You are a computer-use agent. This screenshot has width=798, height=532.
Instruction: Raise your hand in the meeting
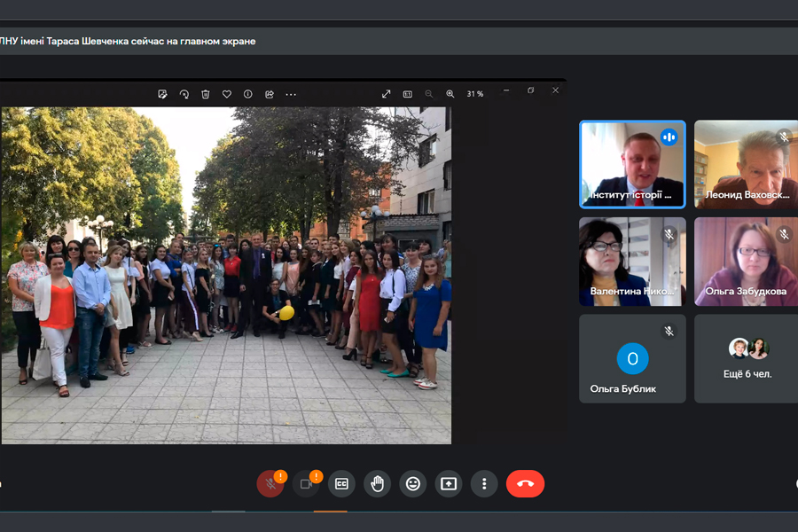click(377, 484)
